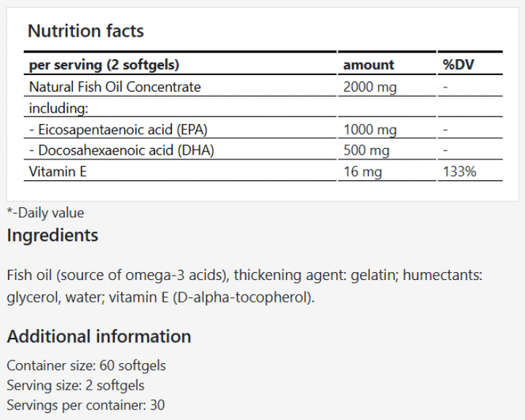Click the %DV column header
The image size is (525, 420).
point(459,66)
